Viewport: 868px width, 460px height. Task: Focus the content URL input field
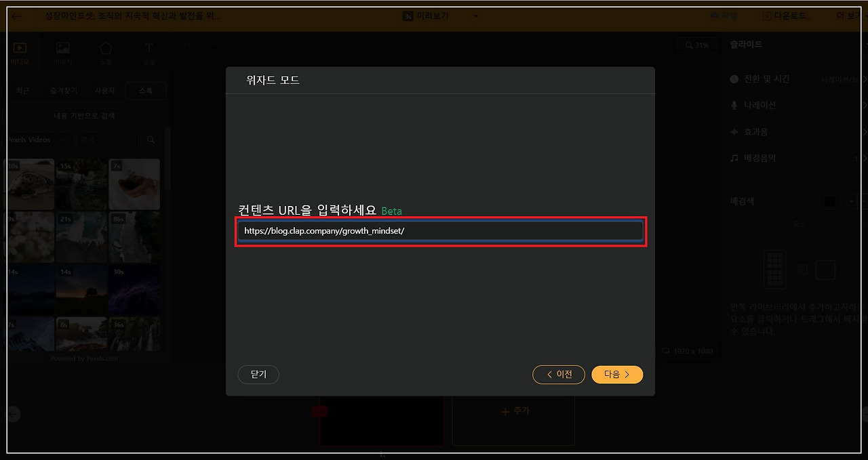click(x=441, y=231)
